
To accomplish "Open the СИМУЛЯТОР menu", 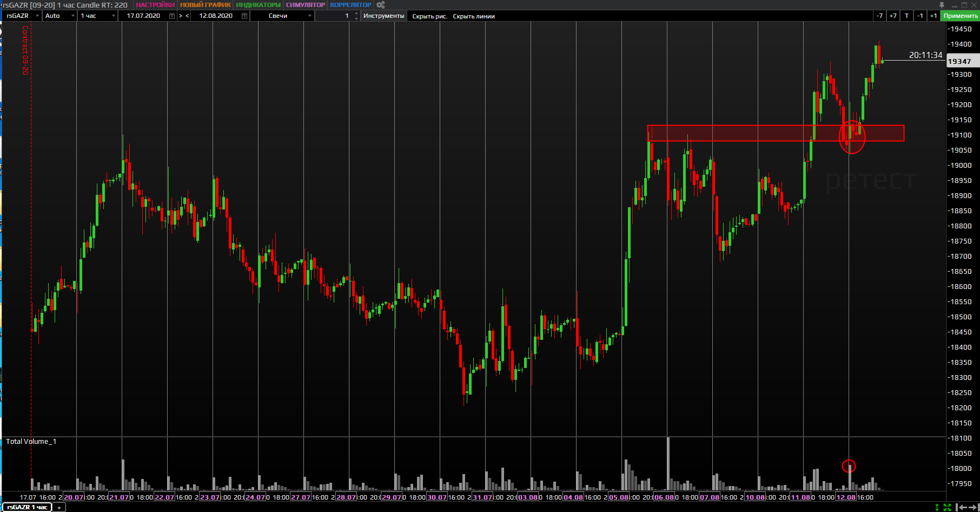I will point(306,5).
